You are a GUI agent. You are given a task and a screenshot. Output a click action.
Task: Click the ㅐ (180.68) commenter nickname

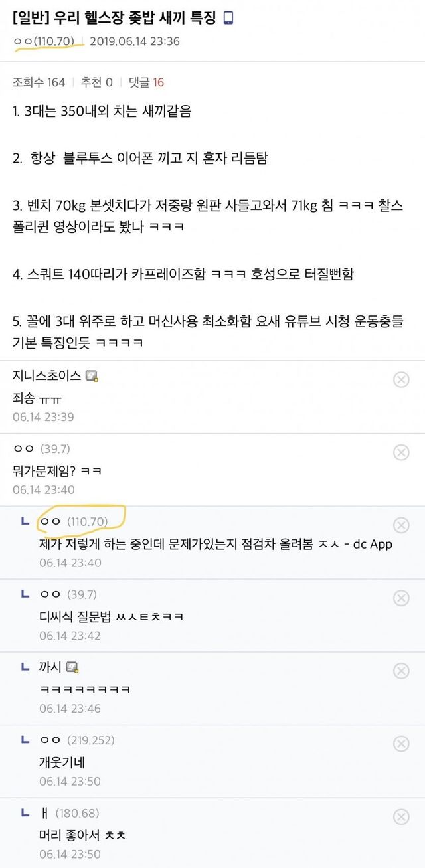[68, 813]
